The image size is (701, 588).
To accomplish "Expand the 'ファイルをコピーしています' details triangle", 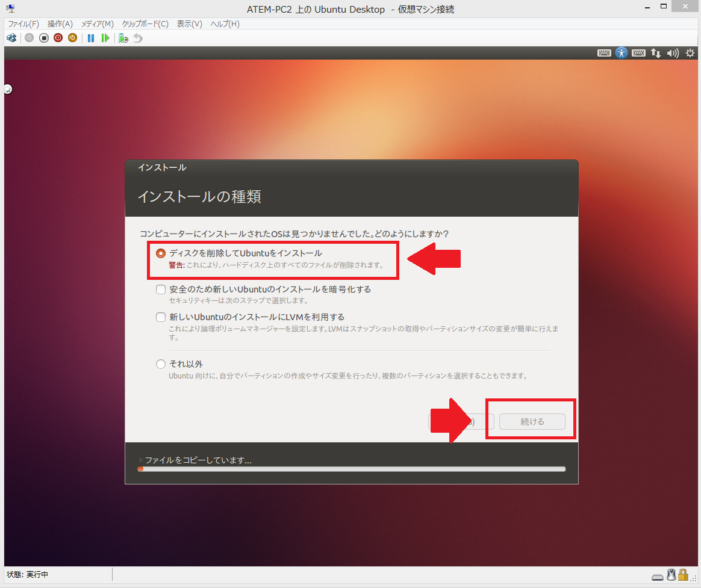I will (x=141, y=460).
